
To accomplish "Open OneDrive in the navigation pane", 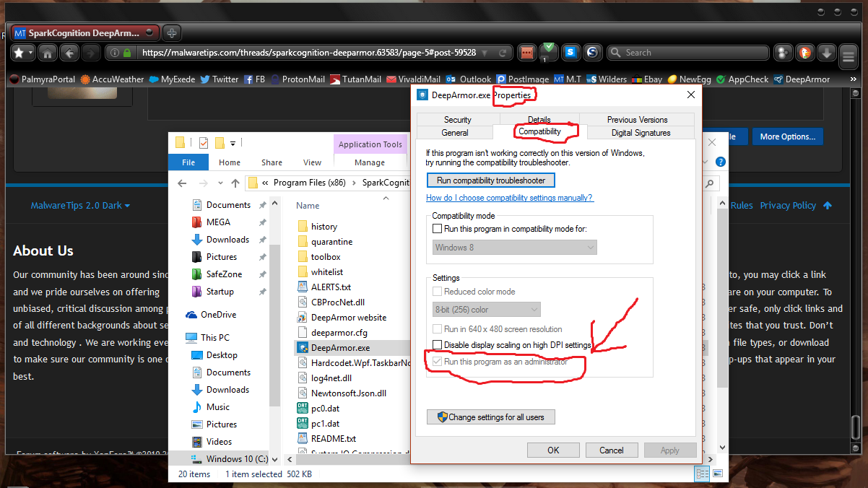I will coord(218,315).
